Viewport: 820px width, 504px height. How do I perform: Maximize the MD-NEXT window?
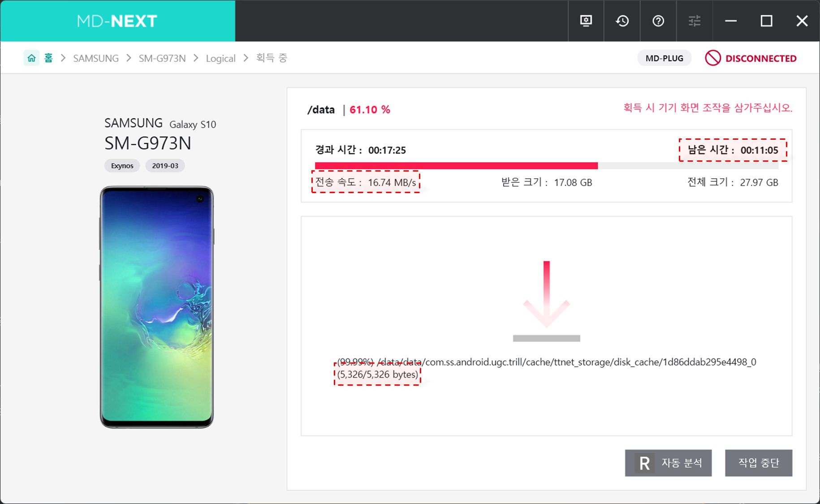[x=767, y=21]
